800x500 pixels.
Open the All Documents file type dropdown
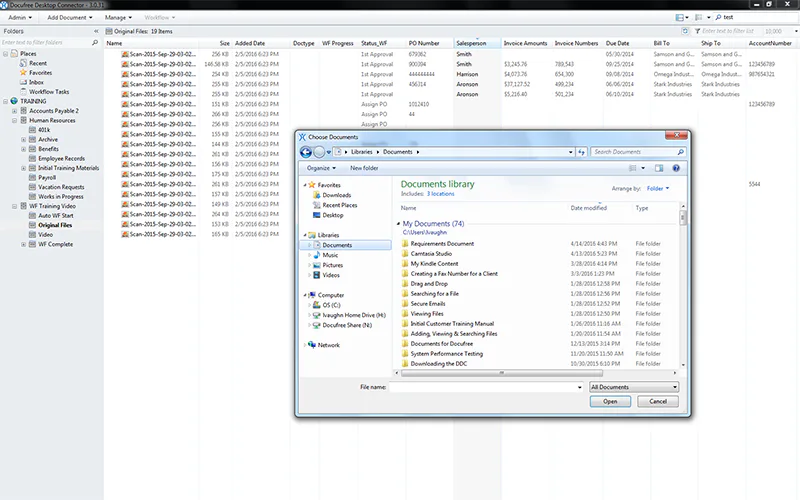pos(634,387)
